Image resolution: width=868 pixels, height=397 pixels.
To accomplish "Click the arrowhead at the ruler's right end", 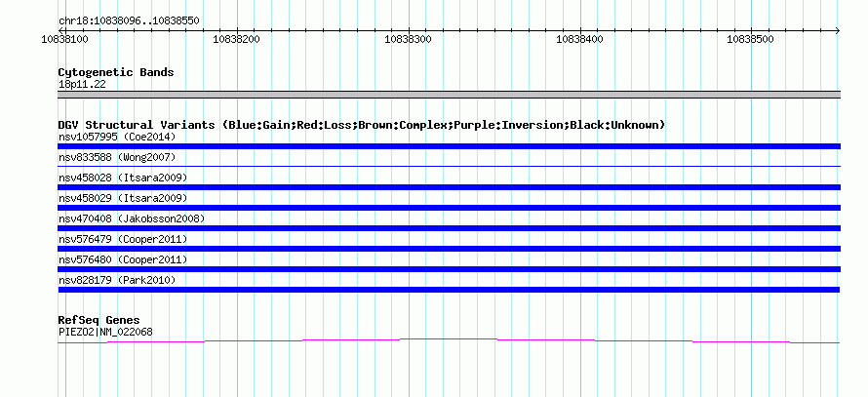I will pos(838,30).
